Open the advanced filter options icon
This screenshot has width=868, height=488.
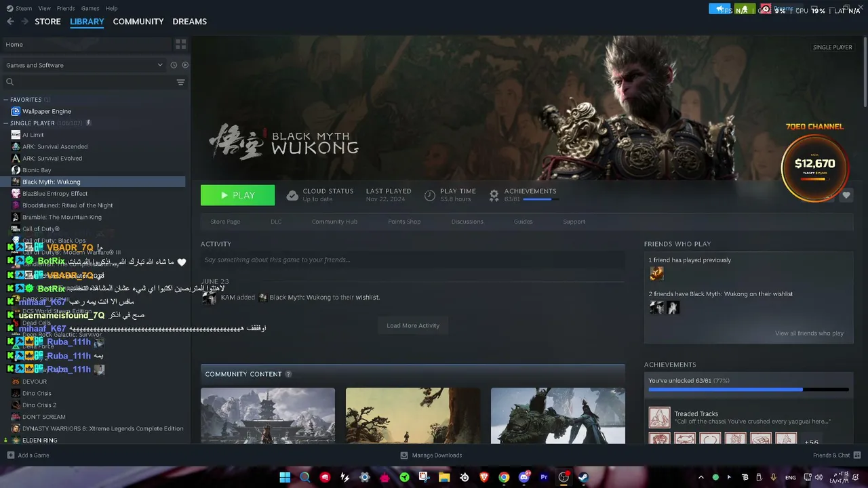click(x=180, y=82)
